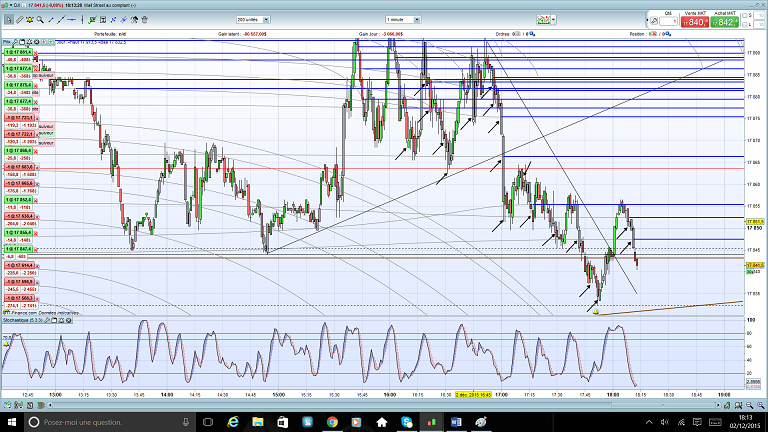Screen dimensions: 768x432
Task: Click the drawing eraser tool icon
Action: tap(134, 20)
